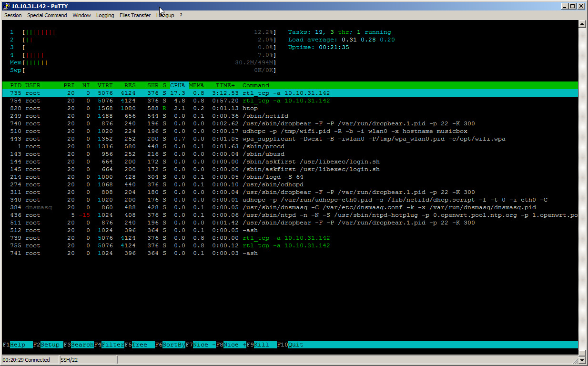Viewport: 588px width, 366px height.
Task: Click the Swp usage meter
Action: click(143, 70)
